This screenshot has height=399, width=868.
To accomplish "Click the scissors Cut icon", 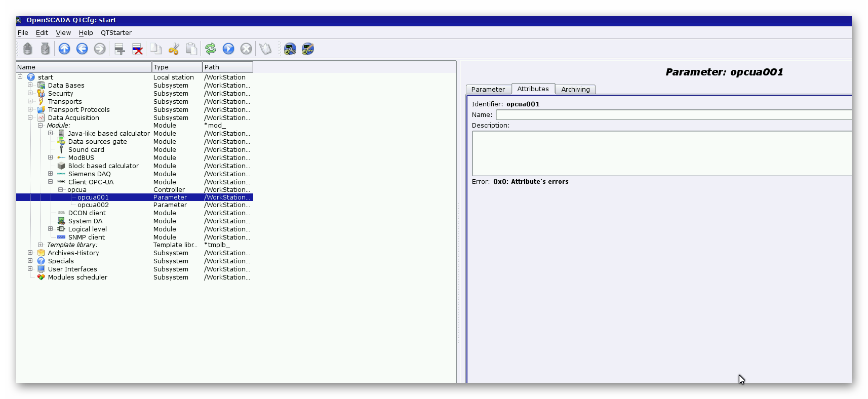I will (x=174, y=49).
